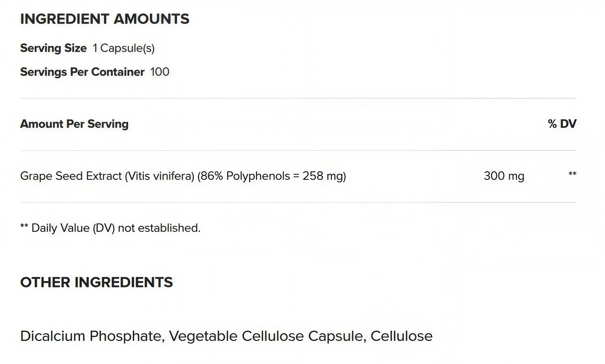The image size is (605, 364).
Task: Click the final standalone "Cellulose" ingredient
Action: point(401,336)
